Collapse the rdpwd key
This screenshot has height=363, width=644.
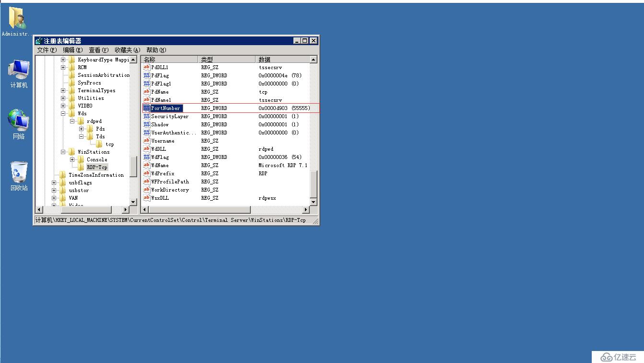coord(72,121)
